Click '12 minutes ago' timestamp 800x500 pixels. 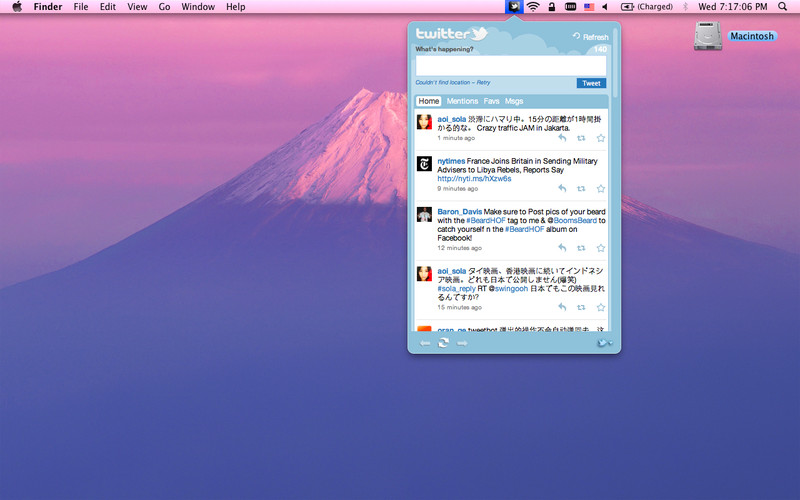(x=459, y=248)
